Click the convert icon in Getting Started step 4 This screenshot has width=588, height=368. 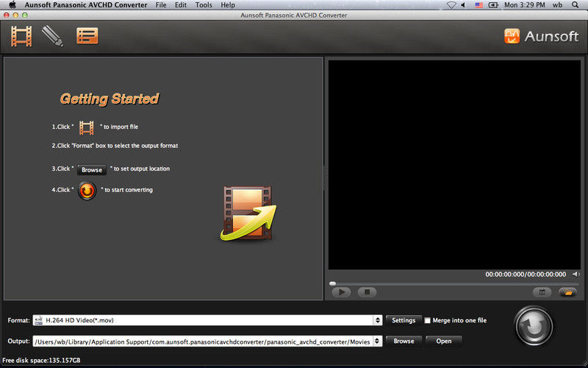[87, 191]
